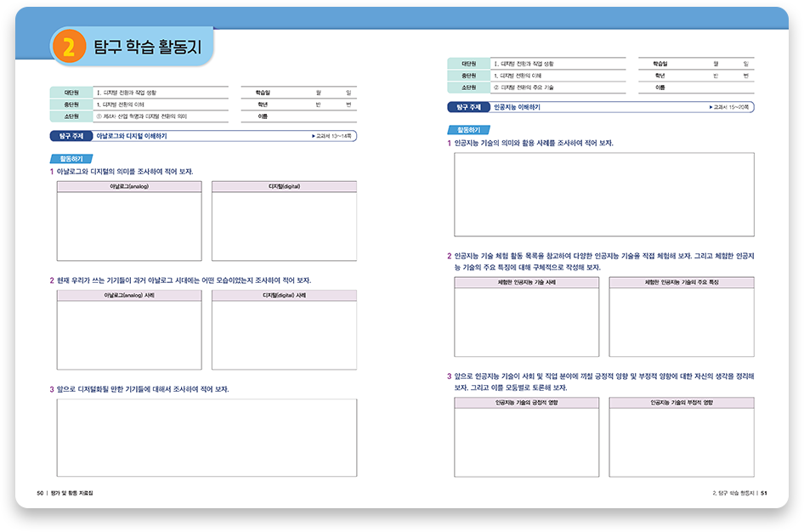Select topic '아날로그와 디지털 이해하기'

tap(132, 136)
